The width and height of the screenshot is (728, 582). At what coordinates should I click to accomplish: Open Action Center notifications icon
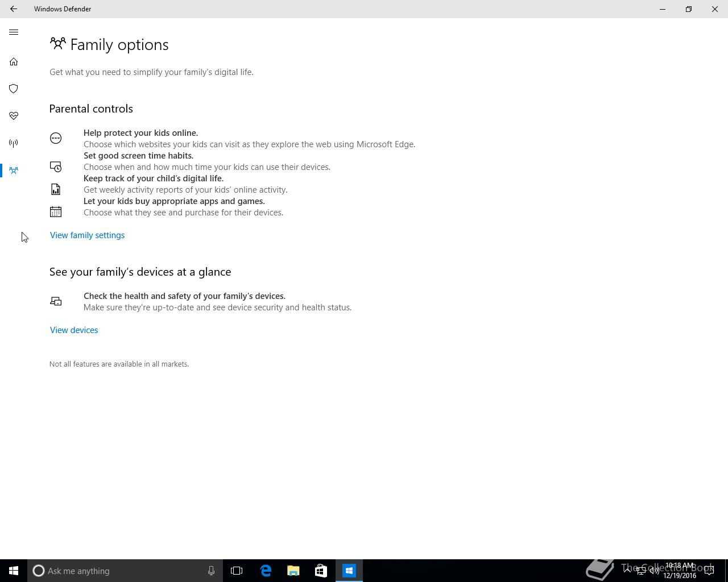tap(709, 571)
